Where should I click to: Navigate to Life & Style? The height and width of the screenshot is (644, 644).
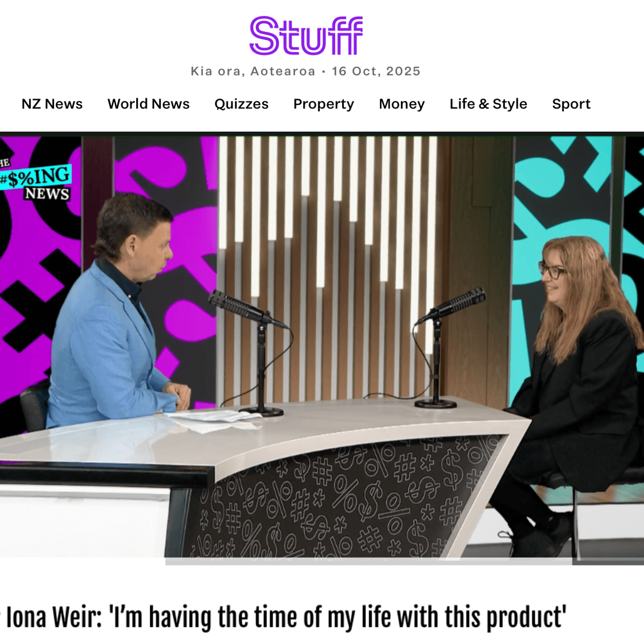[x=488, y=104]
